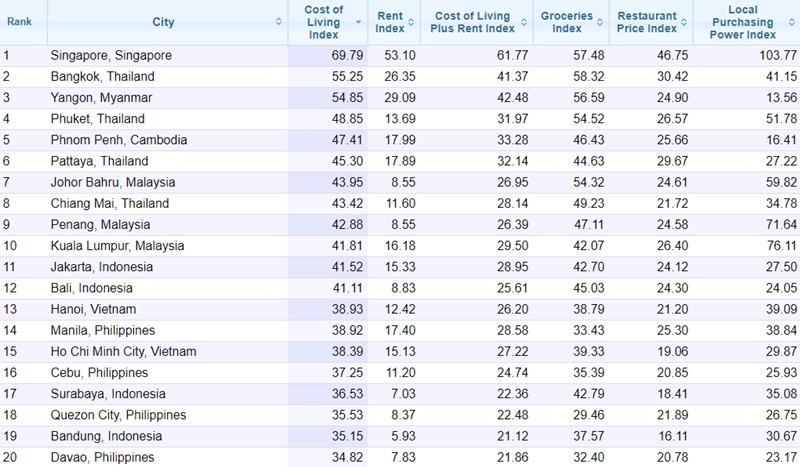Click the City header label

163,22
